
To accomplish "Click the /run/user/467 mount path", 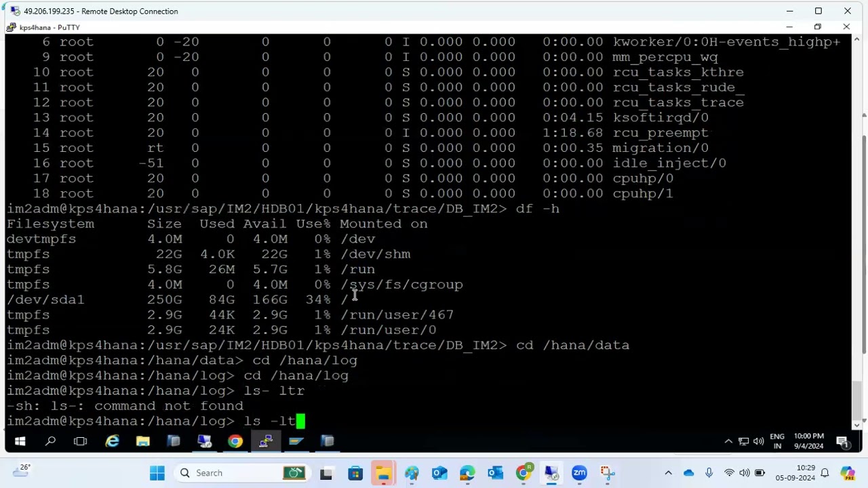I will [x=397, y=314].
